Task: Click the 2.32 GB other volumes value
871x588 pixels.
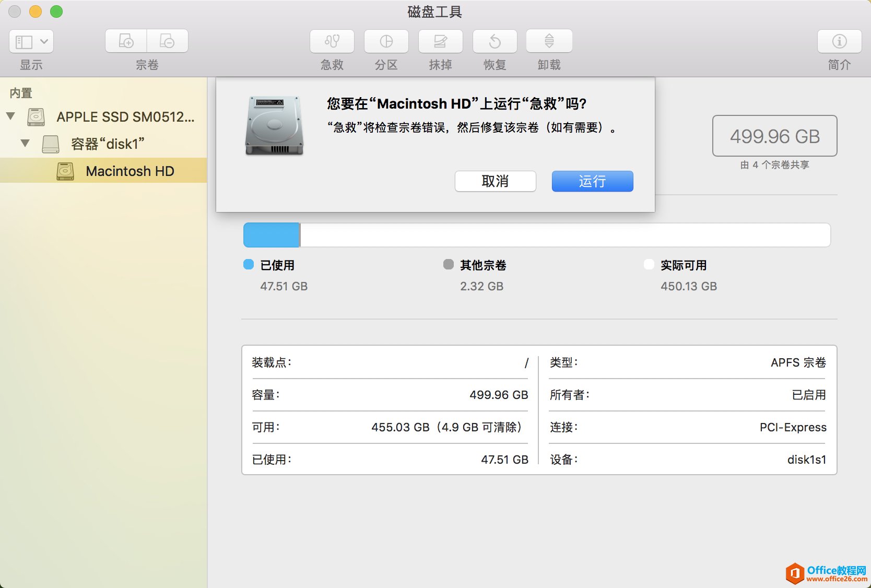Action: pos(482,286)
